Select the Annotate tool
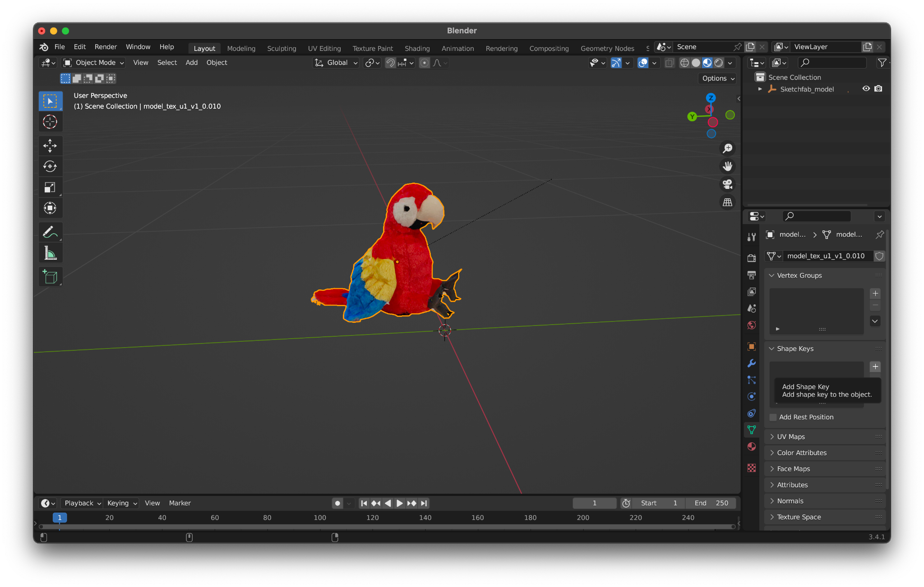 pyautogui.click(x=50, y=232)
